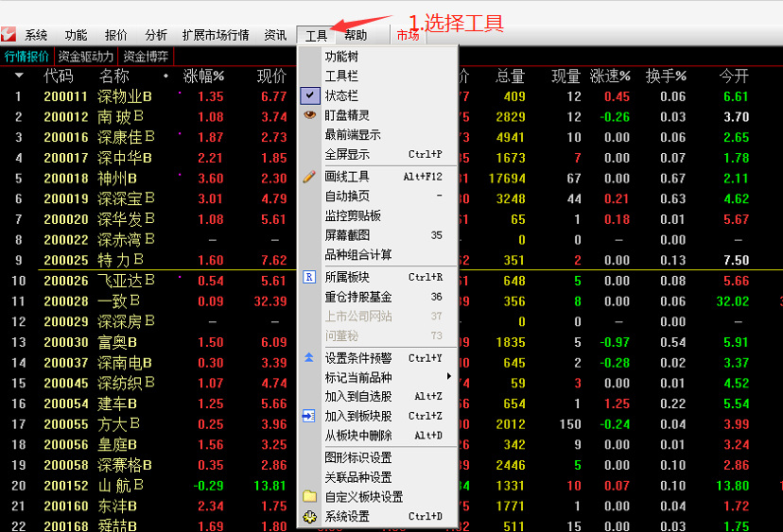The image size is (783, 532).
Task: Open the 帮助 menu
Action: pyautogui.click(x=356, y=35)
